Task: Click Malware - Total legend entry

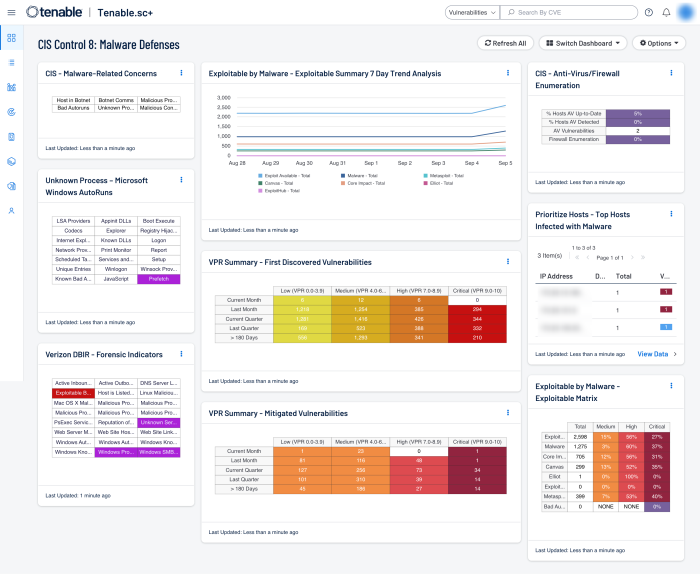Action: coord(359,176)
